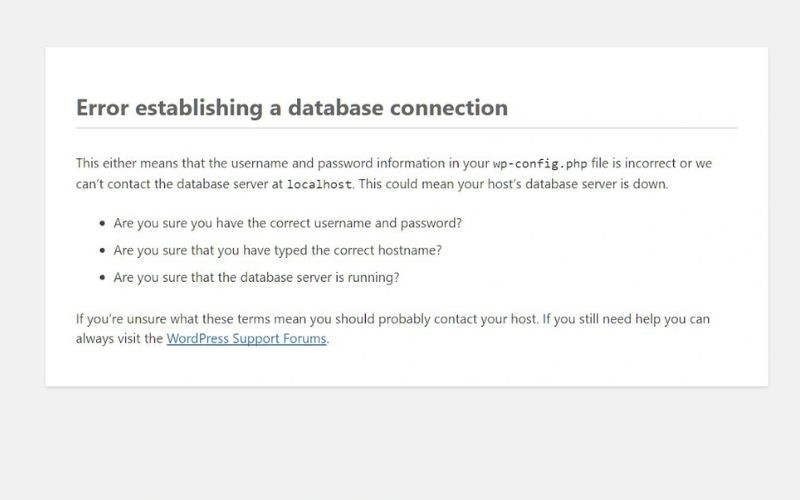The height and width of the screenshot is (500, 800).
Task: Click the sentence "This could mean your host's database server is down"
Action: (513, 184)
